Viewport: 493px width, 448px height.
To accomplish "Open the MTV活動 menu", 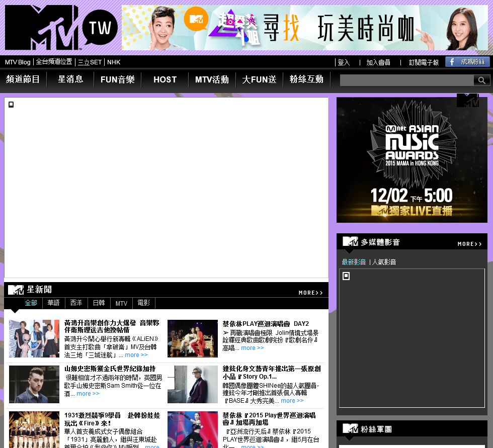I will [212, 79].
